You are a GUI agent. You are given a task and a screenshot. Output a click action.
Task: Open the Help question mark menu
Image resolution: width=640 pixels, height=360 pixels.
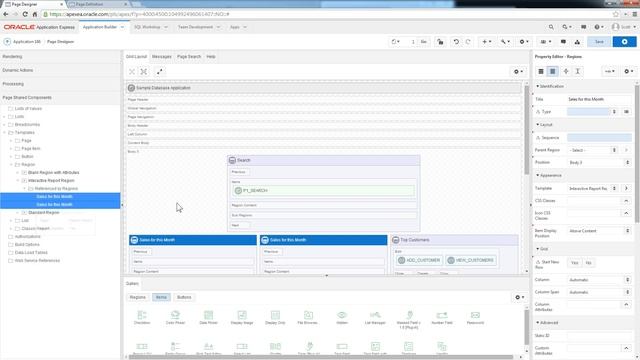(598, 27)
